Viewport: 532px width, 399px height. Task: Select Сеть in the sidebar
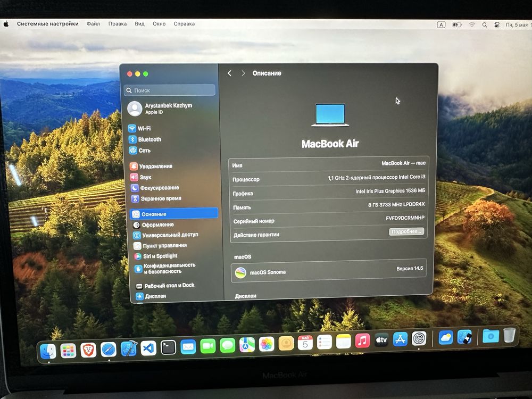pyautogui.click(x=139, y=151)
